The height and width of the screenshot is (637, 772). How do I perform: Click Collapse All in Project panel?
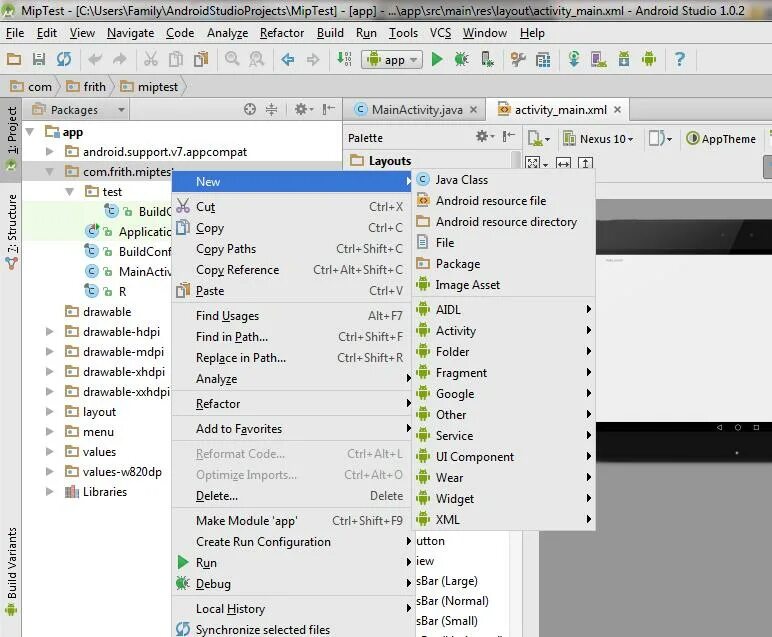(271, 109)
